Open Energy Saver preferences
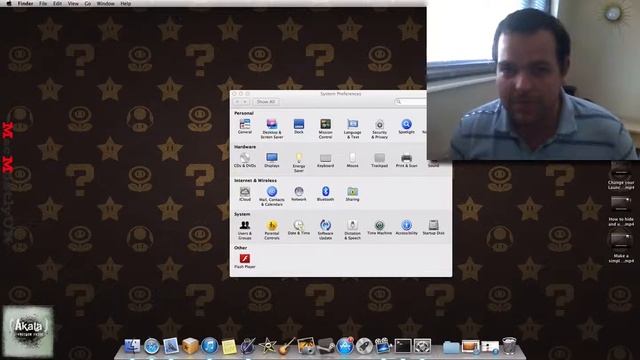 pyautogui.click(x=299, y=162)
